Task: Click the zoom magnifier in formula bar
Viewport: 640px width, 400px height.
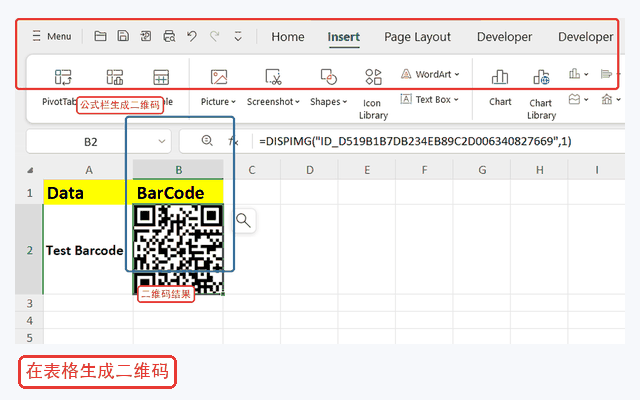Action: click(x=207, y=141)
